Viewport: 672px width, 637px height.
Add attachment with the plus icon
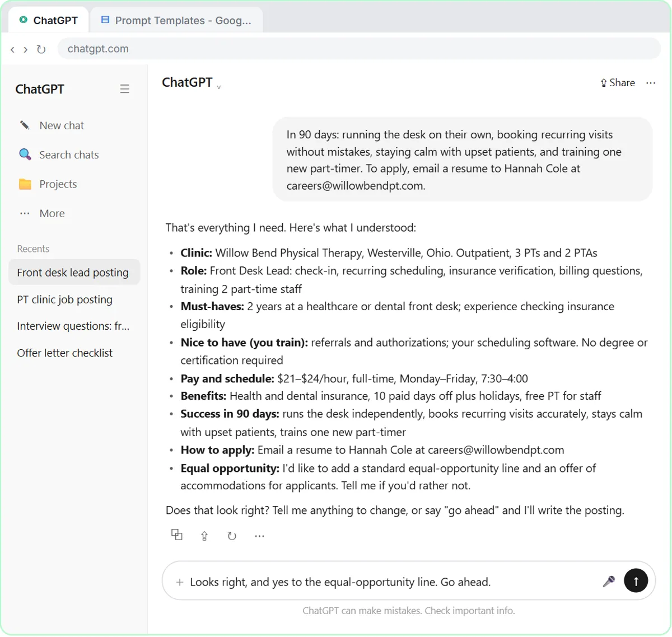click(180, 582)
